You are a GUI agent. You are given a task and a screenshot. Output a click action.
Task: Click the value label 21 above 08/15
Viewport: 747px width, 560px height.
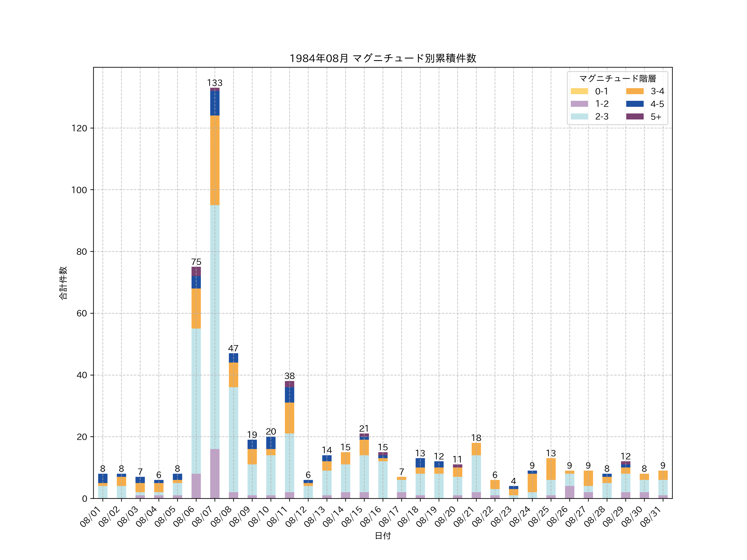pyautogui.click(x=364, y=429)
